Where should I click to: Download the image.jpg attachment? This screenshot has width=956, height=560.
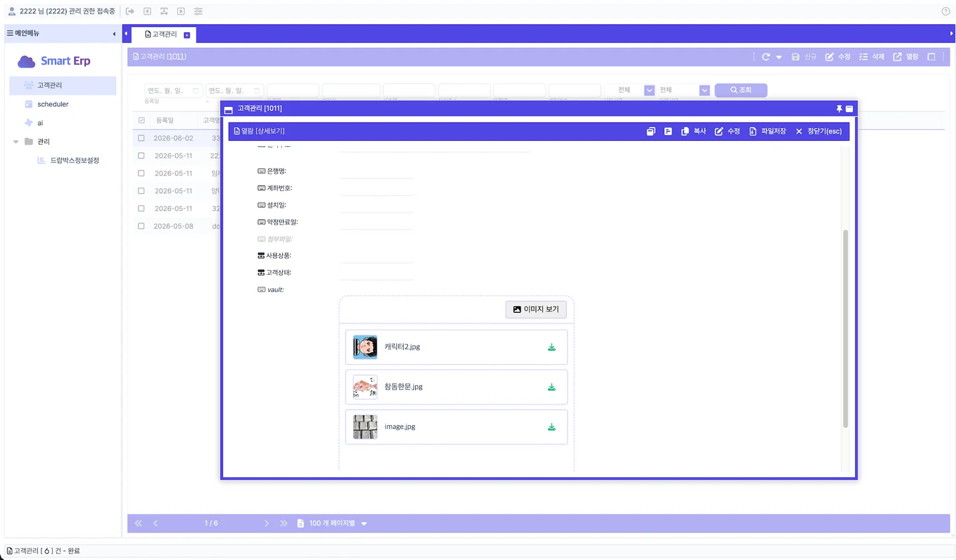click(552, 427)
